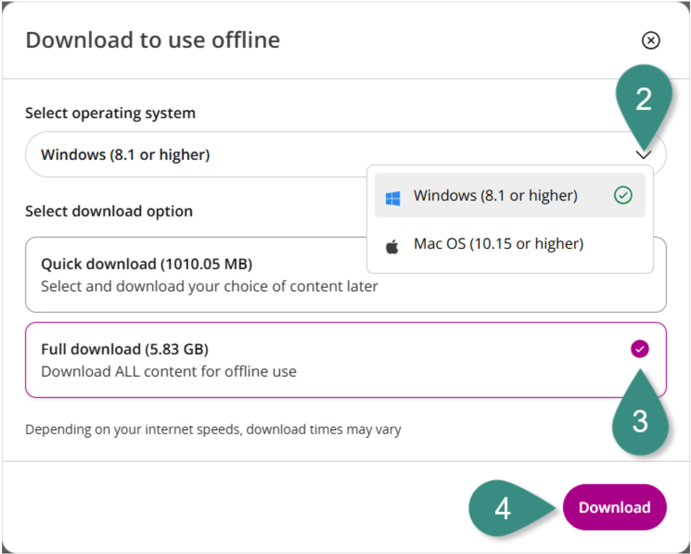
Task: Click the numbered callout marker 4
Action: click(502, 508)
